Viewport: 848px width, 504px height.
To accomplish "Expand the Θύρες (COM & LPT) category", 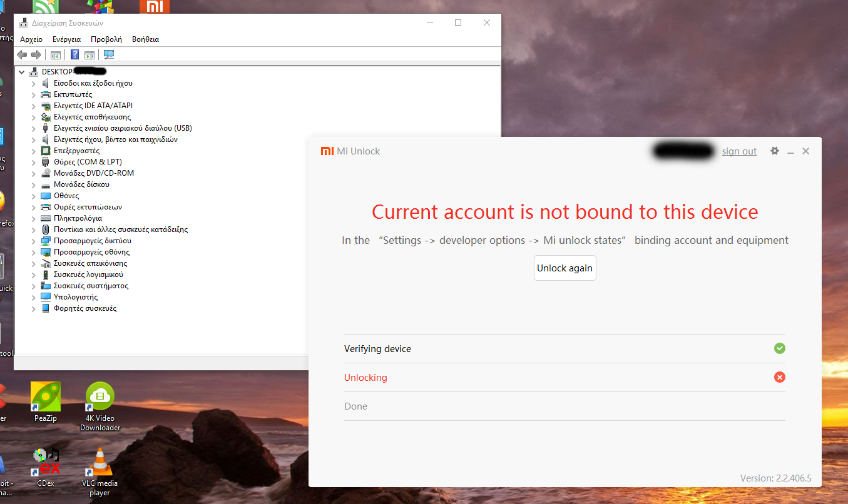I will [34, 162].
